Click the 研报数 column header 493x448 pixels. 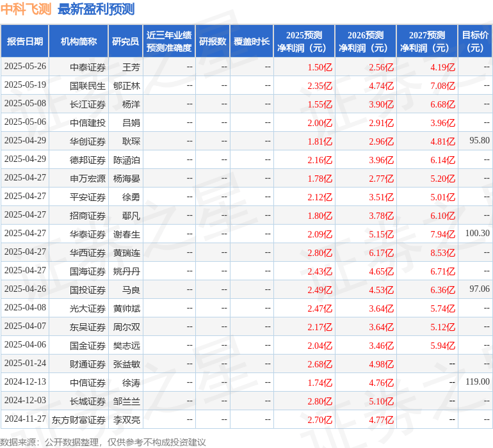click(x=213, y=42)
